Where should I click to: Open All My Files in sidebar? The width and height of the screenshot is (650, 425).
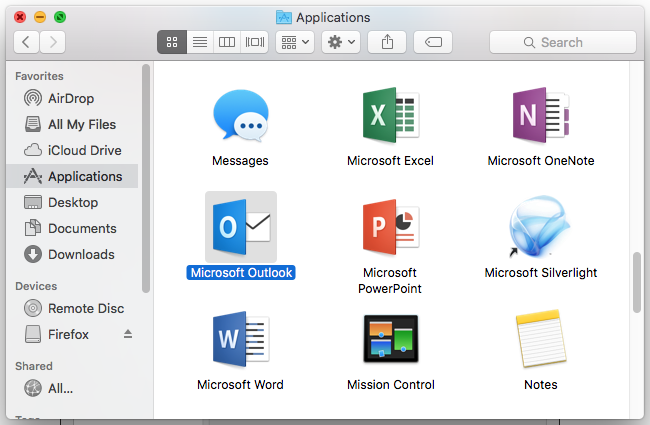click(x=73, y=124)
